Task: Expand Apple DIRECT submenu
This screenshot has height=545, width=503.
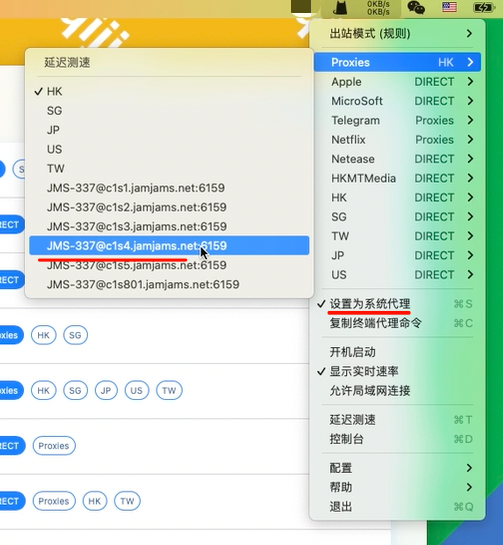Action: [x=397, y=82]
